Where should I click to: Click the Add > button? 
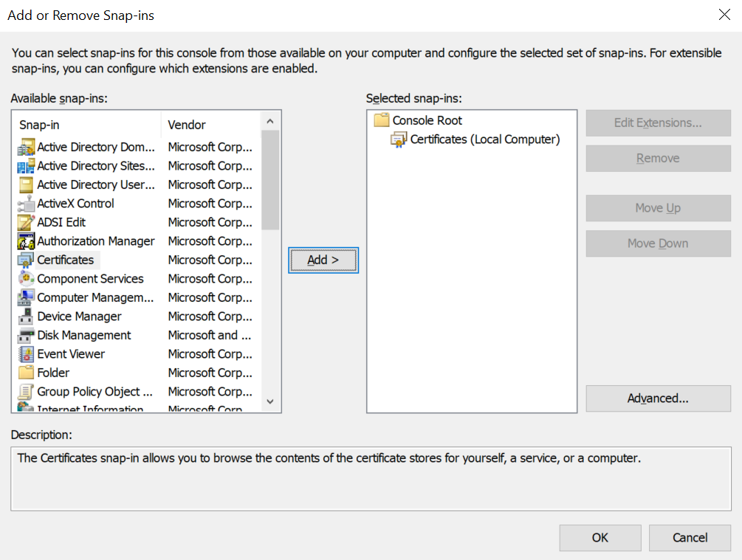323,260
